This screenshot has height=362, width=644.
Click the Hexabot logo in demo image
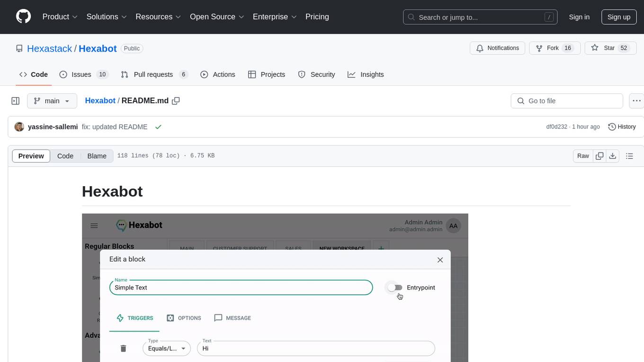pos(139,225)
